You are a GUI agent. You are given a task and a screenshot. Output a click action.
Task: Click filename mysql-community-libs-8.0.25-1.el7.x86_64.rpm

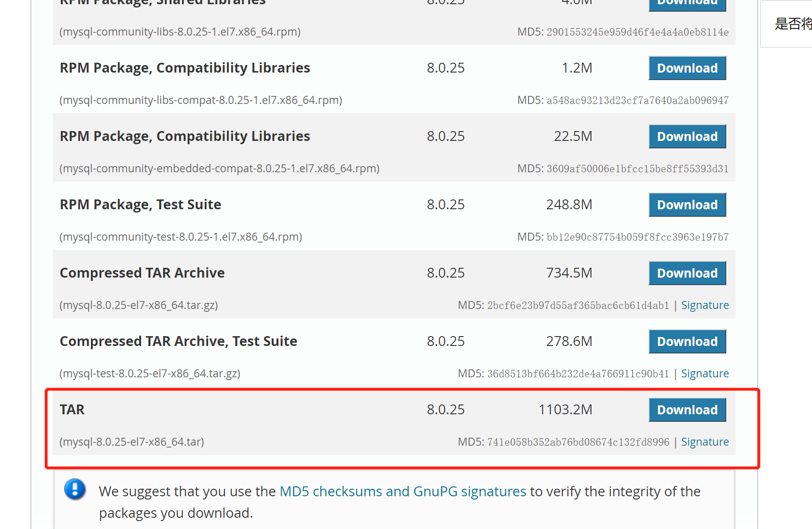180,32
